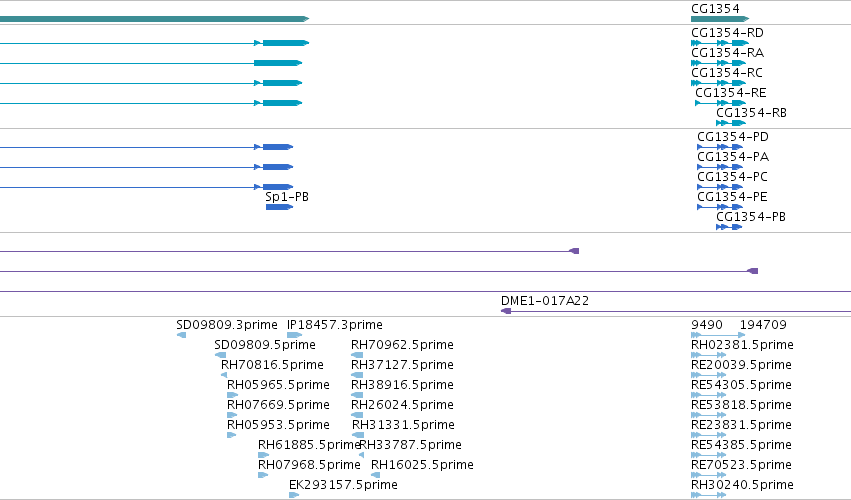Image resolution: width=851 pixels, height=500 pixels.
Task: Select EST RE54385.5prime
Action: [741, 446]
